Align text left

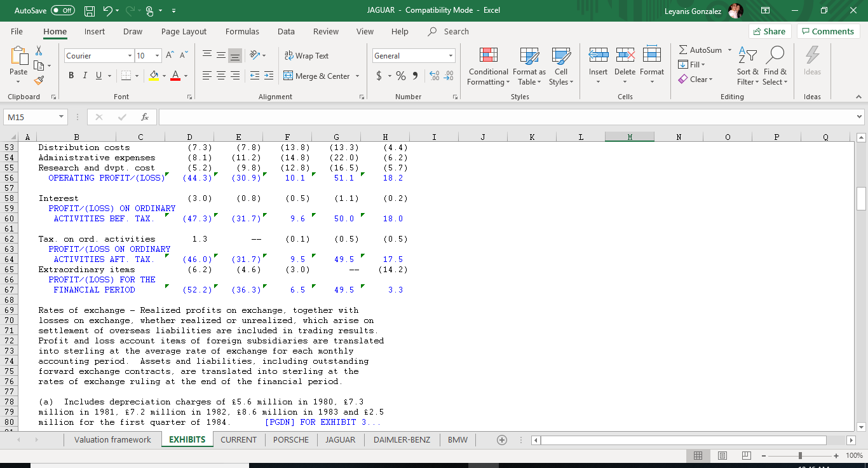[207, 76]
